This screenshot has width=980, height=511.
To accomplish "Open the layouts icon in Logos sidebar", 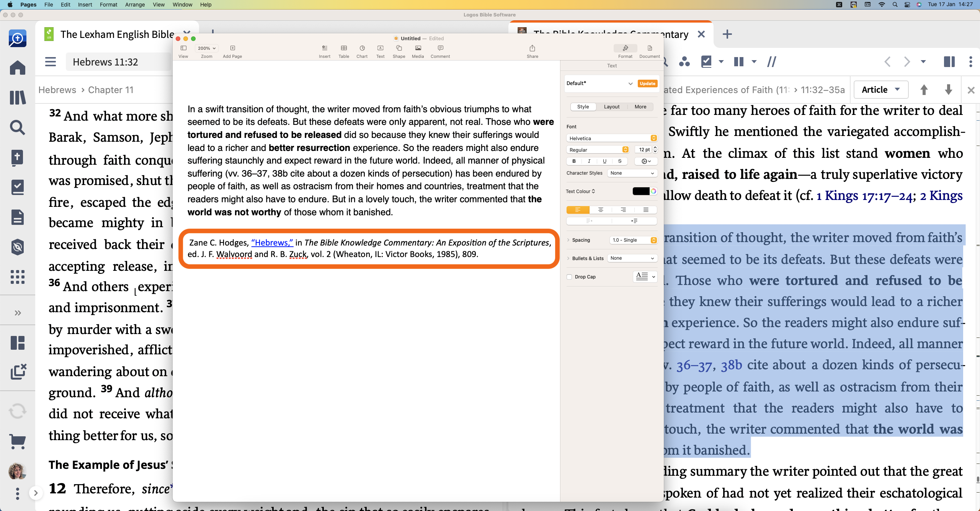I will [18, 343].
